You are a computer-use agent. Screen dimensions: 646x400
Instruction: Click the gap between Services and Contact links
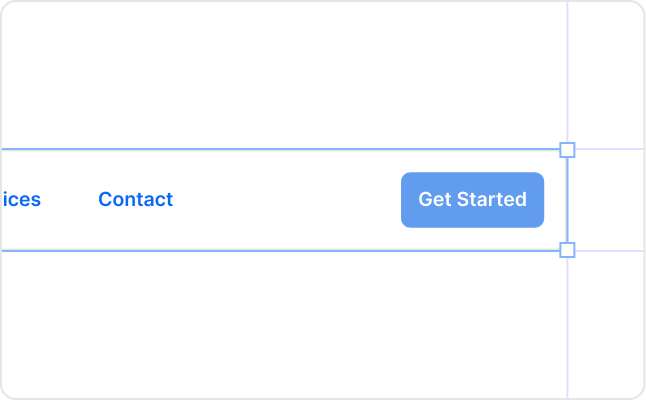(69, 200)
